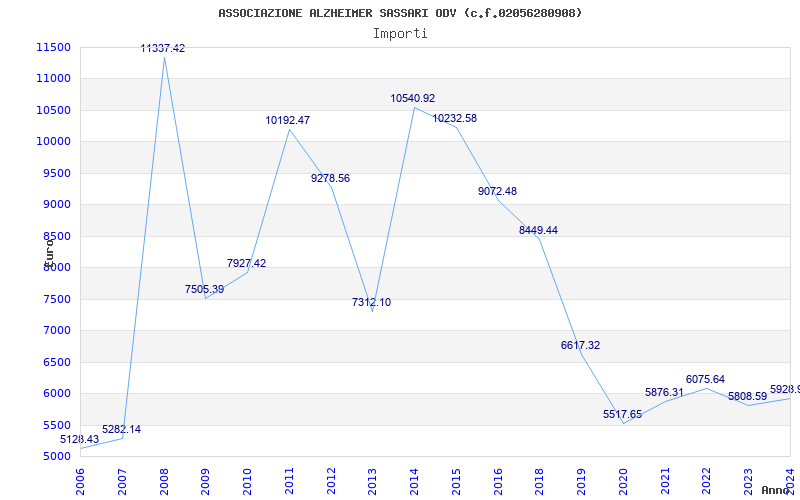Click y-axis value 7000
Screen dimensions: 800x500
56,331
